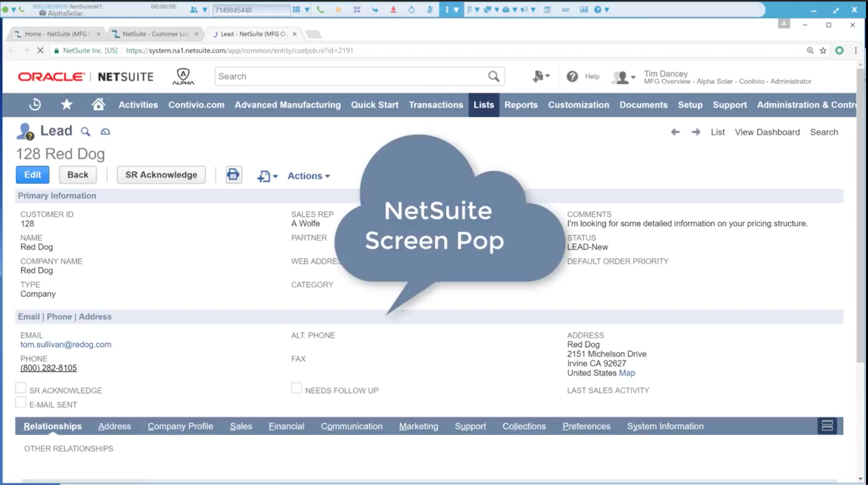Click the SR Acknowledge button
The width and height of the screenshot is (868, 485).
click(161, 175)
